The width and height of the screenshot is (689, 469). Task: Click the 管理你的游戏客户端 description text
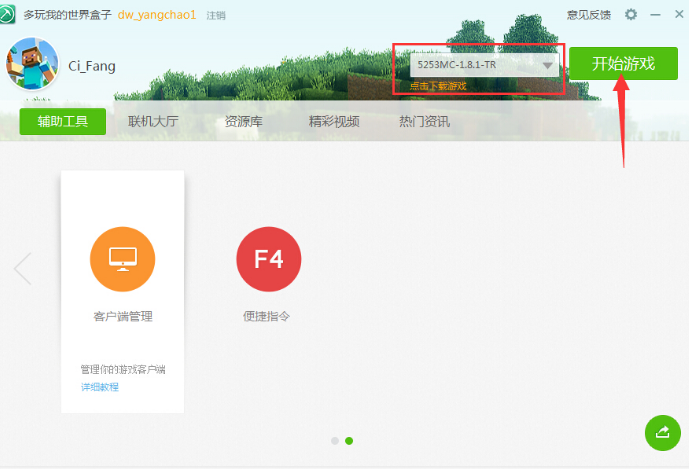(x=123, y=370)
